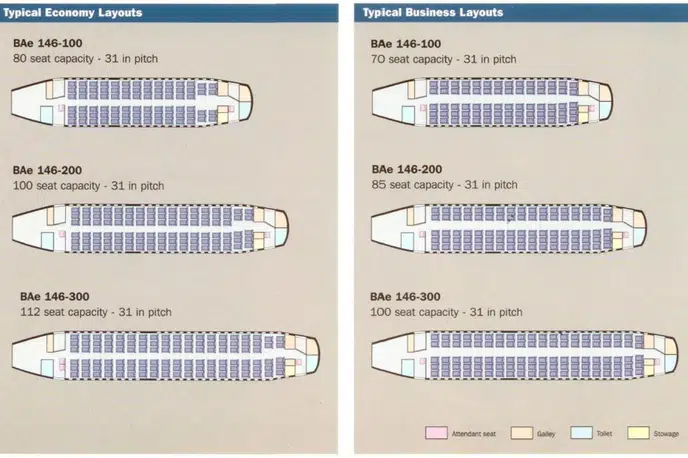Screen dimensions: 688x458
Task: Click the Galley legend color swatch
Action: 521,433
